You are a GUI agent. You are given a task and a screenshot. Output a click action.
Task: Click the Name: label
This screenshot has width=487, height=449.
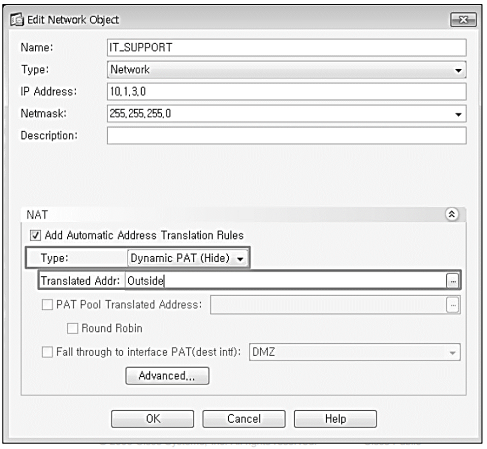click(x=37, y=47)
